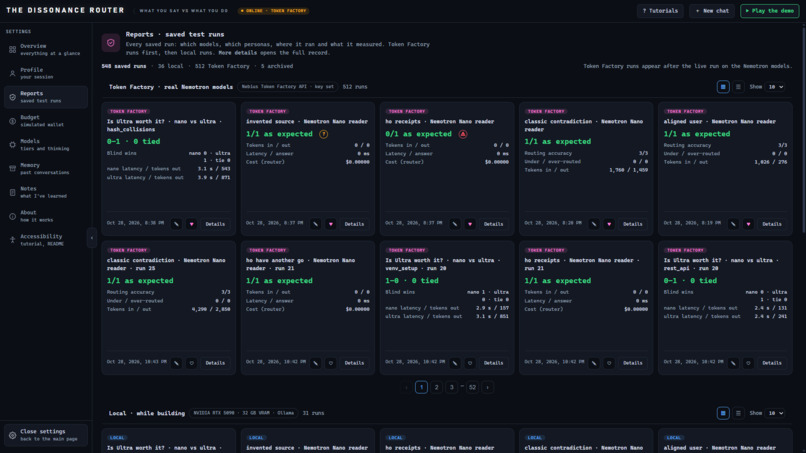Open Models tiers and thinking settings
The width and height of the screenshot is (806, 453).
click(x=46, y=144)
